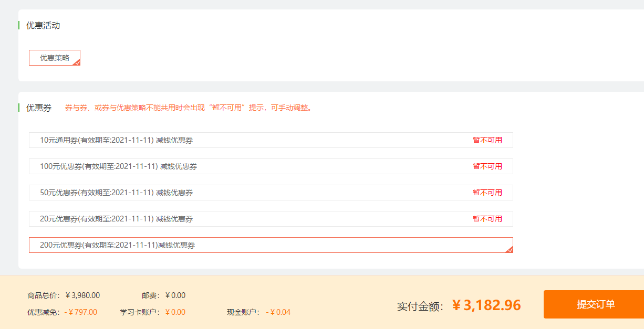644x329 pixels.
Task: Click the 商品总价 amount ¥3,980.00
Action: pos(82,295)
